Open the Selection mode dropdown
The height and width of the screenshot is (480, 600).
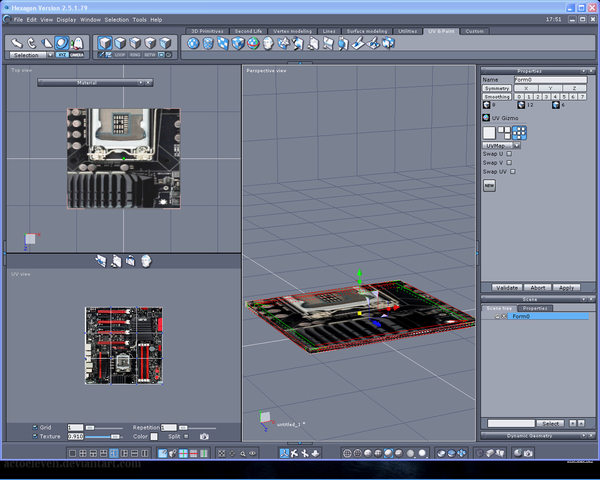click(x=30, y=55)
